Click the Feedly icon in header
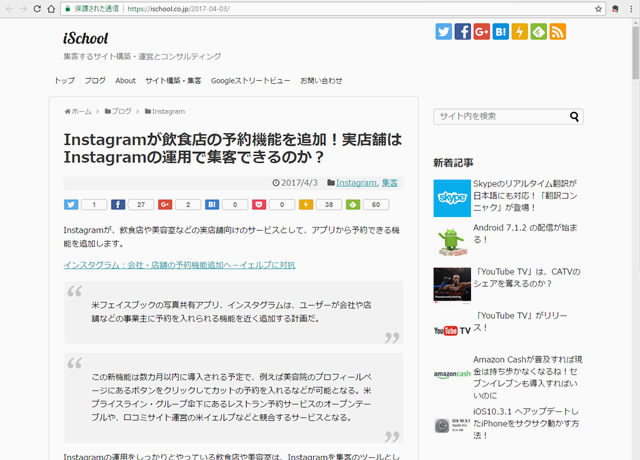Image resolution: width=640 pixels, height=460 pixels. tap(539, 31)
